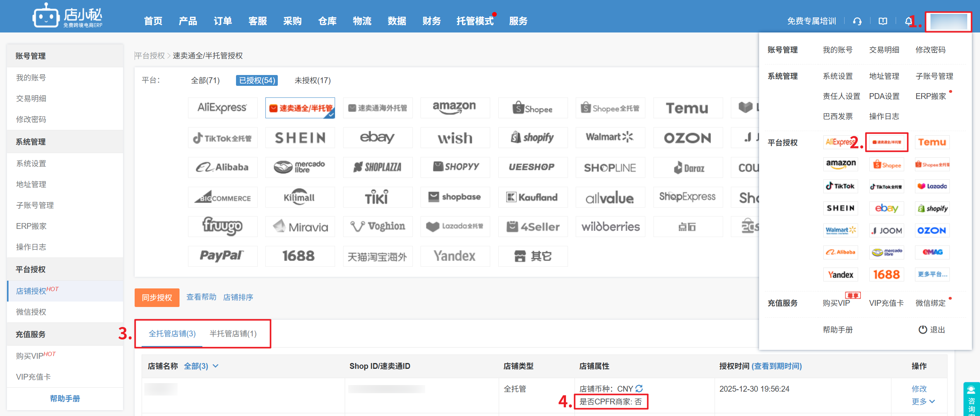980x416 pixels.
Task: Click the notification bell icon
Action: [x=908, y=21]
